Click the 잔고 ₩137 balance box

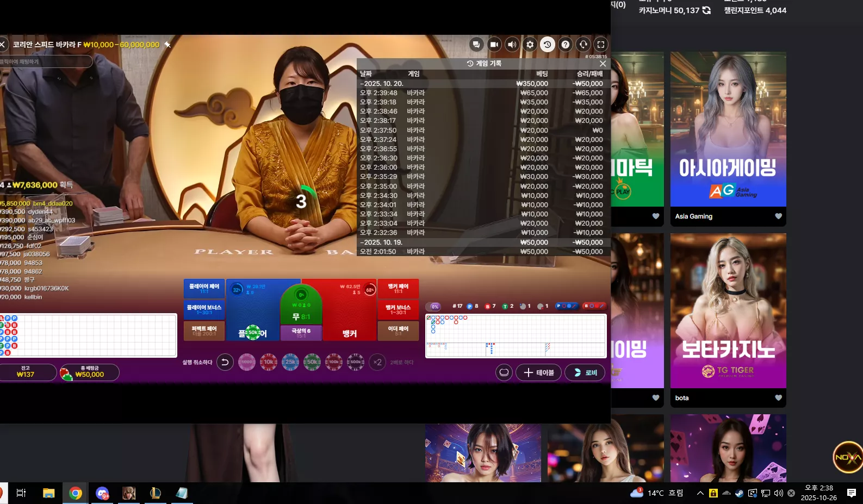[26, 372]
